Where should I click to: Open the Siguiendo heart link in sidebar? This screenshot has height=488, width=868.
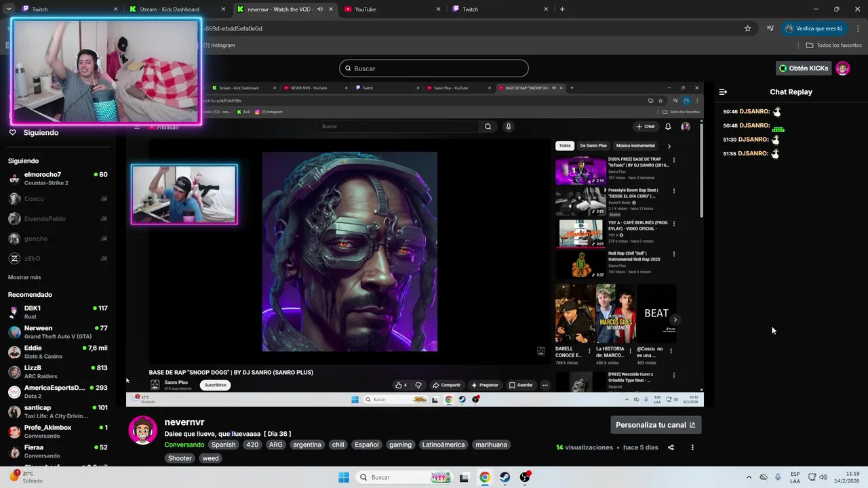[x=34, y=132]
